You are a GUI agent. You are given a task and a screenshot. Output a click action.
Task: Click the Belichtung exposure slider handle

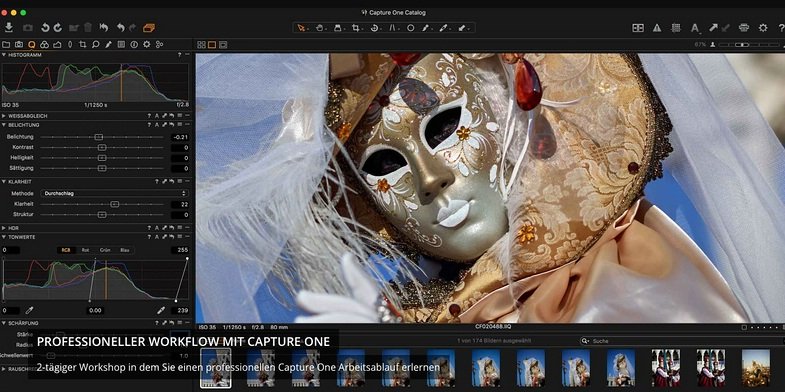click(99, 137)
